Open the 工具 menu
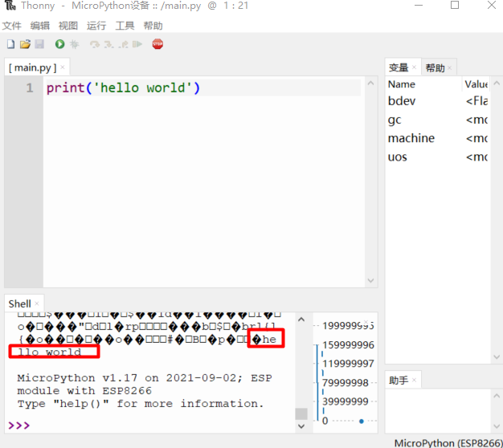 point(125,26)
